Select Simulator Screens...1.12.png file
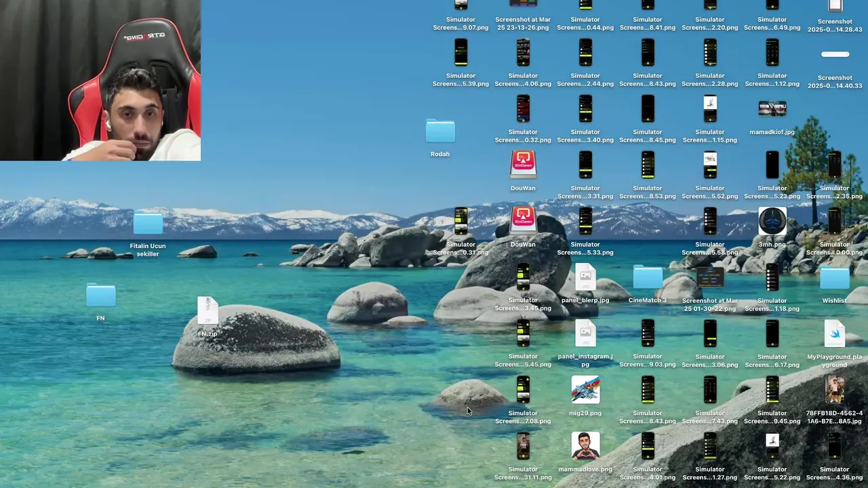Viewport: 868px width, 488px height. 772,52
